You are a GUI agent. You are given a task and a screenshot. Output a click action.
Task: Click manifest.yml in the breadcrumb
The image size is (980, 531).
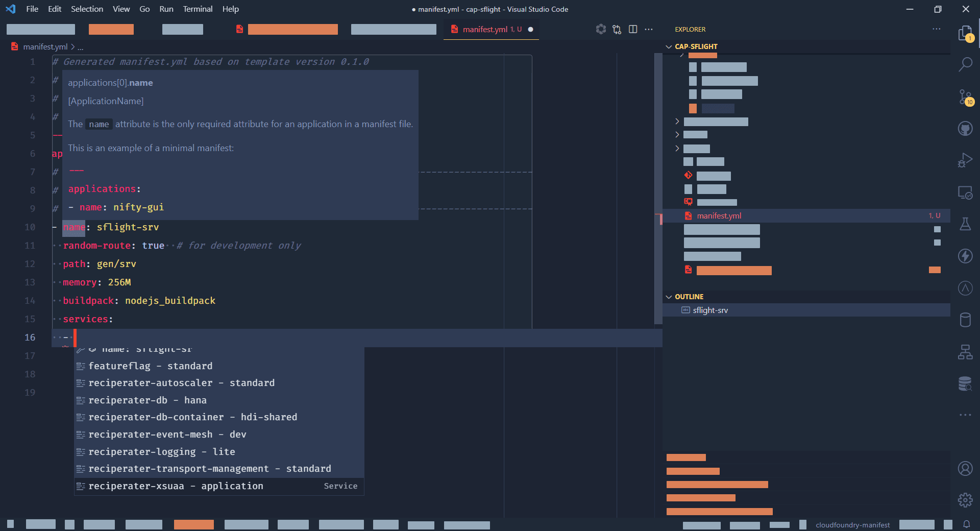(x=45, y=46)
